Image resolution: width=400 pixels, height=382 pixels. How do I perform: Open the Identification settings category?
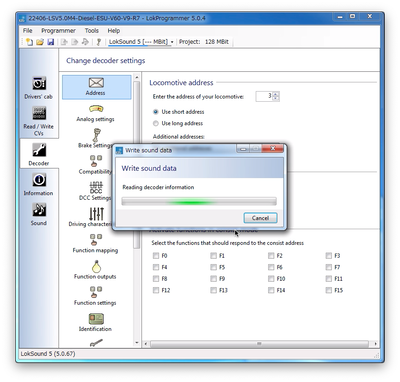point(96,322)
